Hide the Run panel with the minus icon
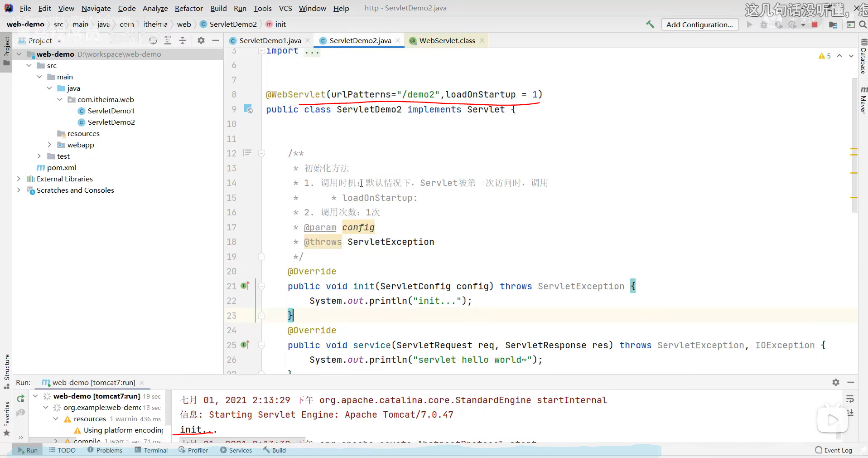The height and width of the screenshot is (458, 868). click(x=851, y=382)
